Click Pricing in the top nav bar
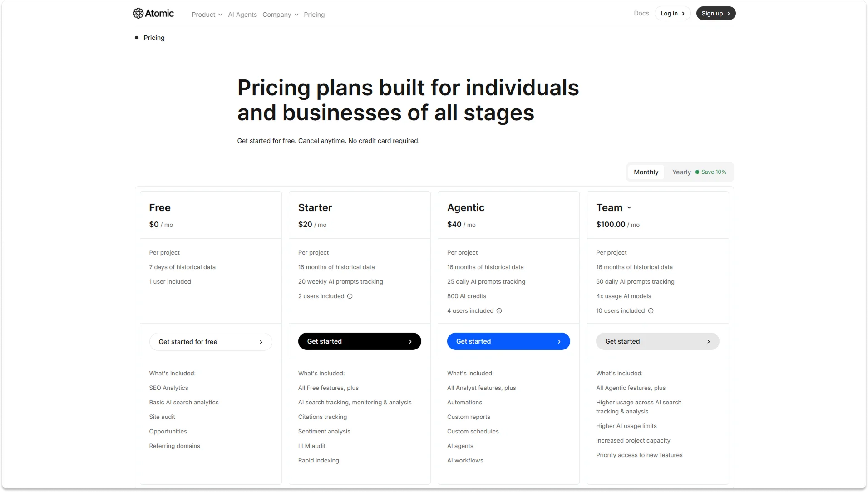Viewport: 868px width, 492px height. pos(314,15)
